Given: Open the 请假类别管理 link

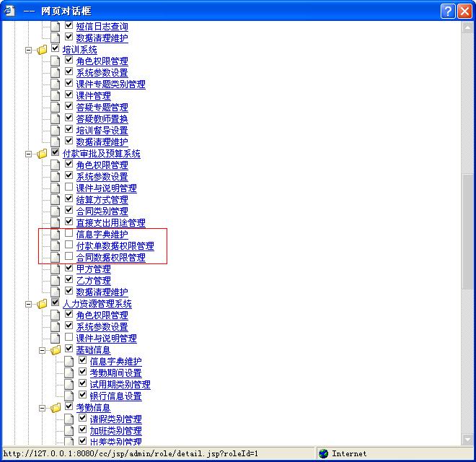Looking at the screenshot, I should 115,419.
